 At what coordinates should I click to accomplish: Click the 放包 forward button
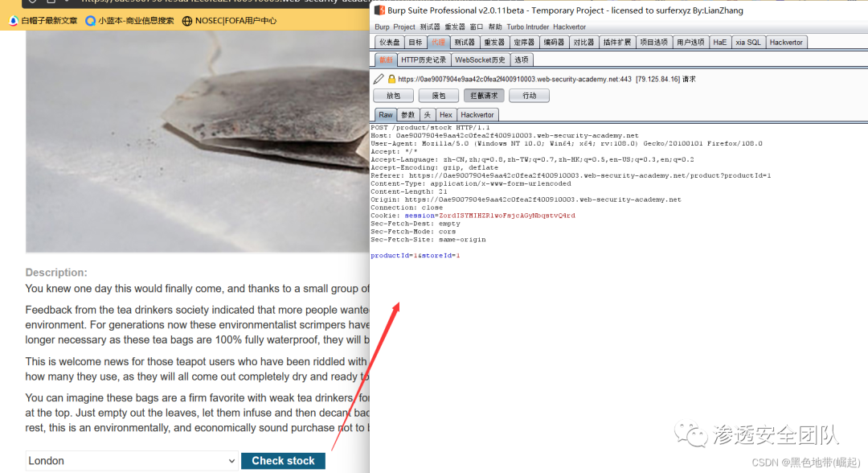(x=394, y=95)
